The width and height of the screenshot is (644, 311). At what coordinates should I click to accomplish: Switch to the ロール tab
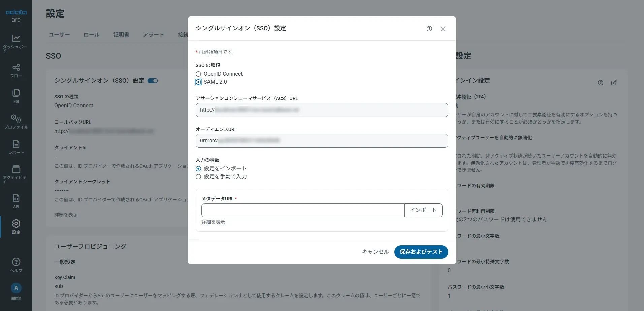pos(91,35)
